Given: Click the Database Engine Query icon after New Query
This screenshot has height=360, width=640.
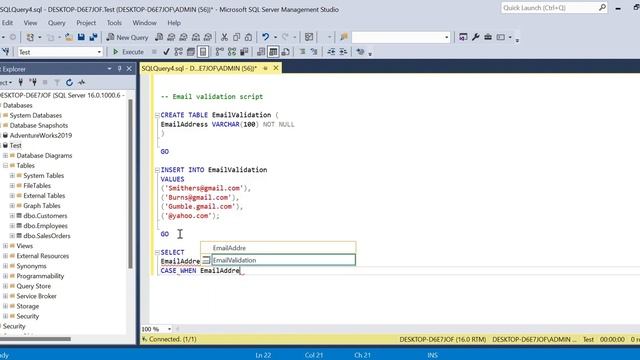Looking at the screenshot, I should (159, 37).
